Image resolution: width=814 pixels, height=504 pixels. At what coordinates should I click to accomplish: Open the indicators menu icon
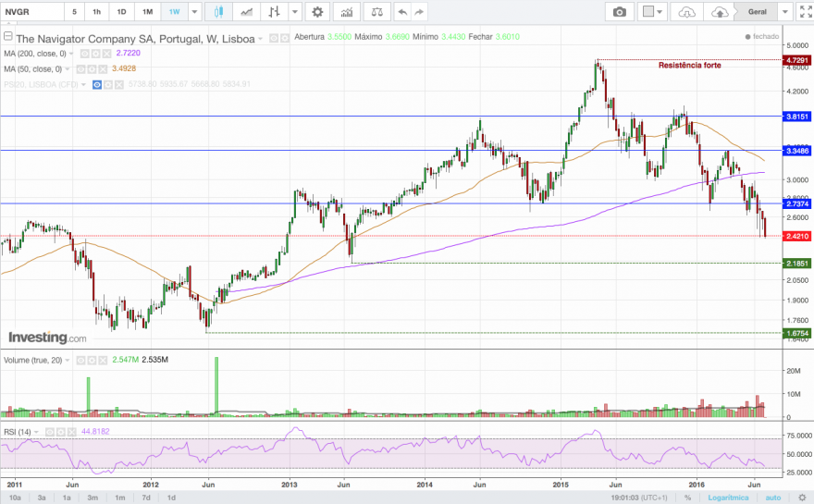[x=346, y=11]
